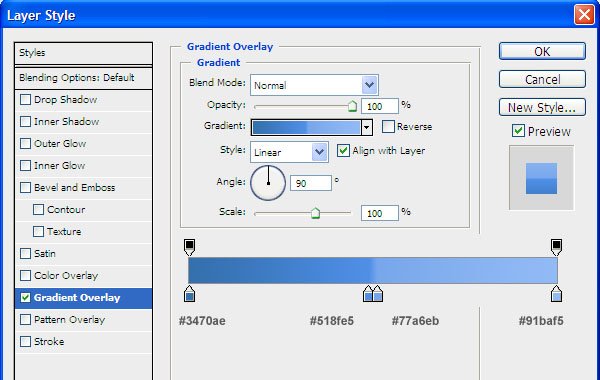Image resolution: width=600 pixels, height=380 pixels.
Task: Select the #3470ae color stop
Action: 189,294
